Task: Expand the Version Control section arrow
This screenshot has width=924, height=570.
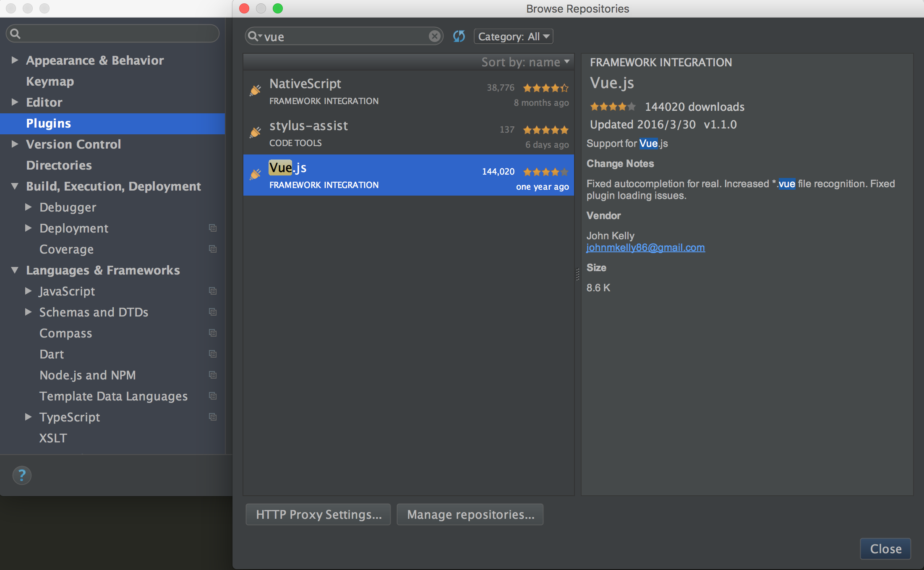Action: 15,144
